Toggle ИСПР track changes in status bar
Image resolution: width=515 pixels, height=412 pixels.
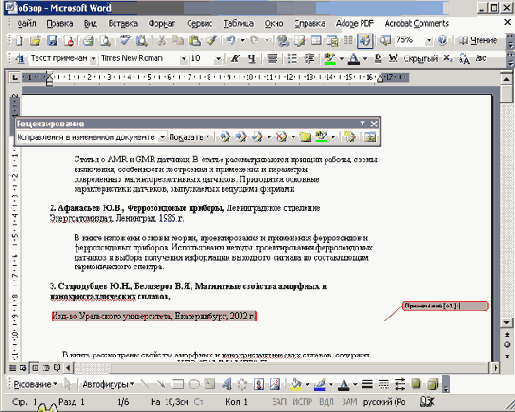coord(302,402)
